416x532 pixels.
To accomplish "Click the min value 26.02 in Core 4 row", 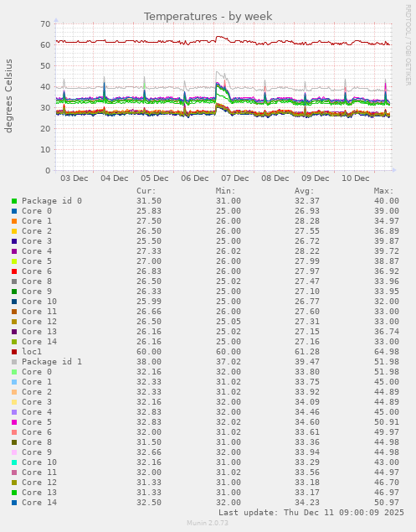I will 229,251.
